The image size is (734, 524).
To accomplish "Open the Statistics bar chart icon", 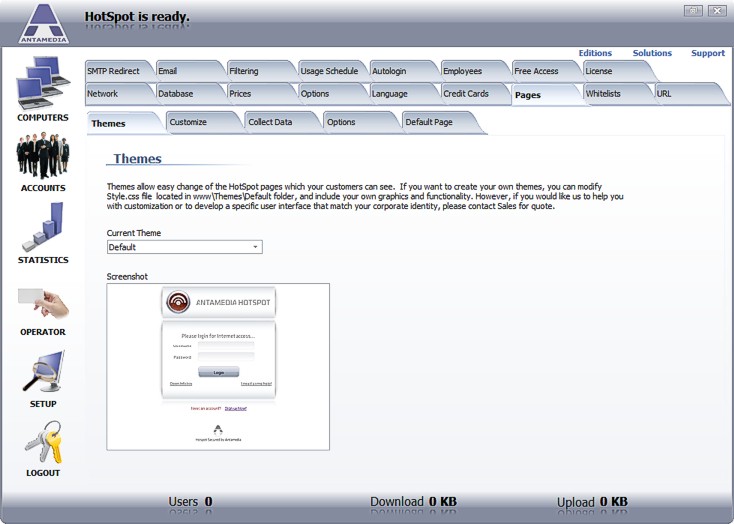I will (x=43, y=227).
